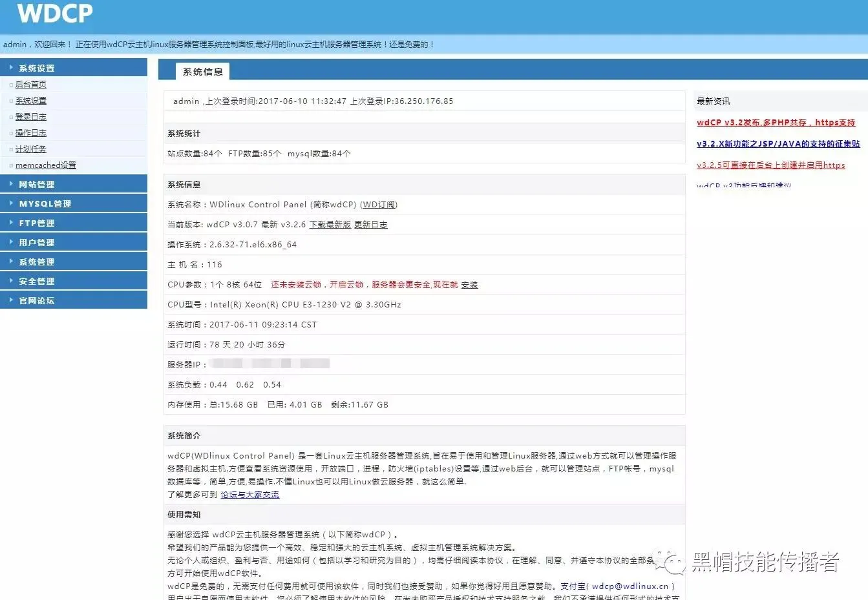Click the 系统统计 section header
The image size is (868, 600).
tap(425, 134)
